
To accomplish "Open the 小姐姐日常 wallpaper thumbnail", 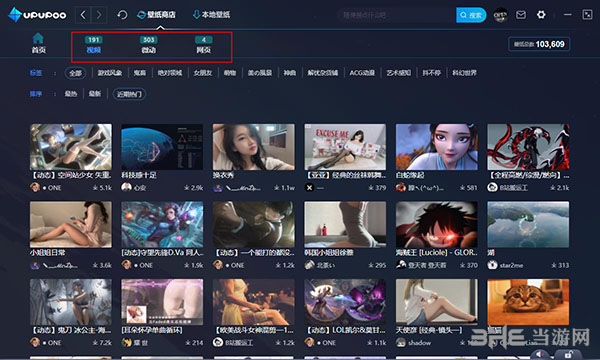I will 71,225.
